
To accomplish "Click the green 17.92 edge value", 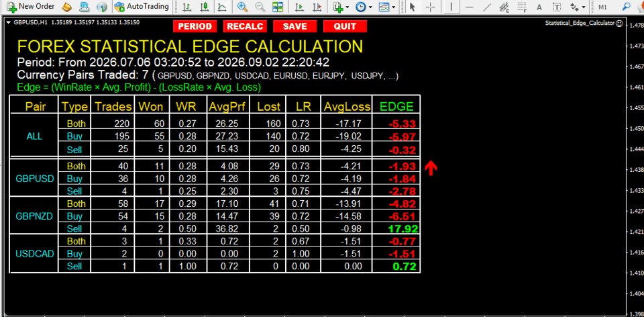I will 405,228.
